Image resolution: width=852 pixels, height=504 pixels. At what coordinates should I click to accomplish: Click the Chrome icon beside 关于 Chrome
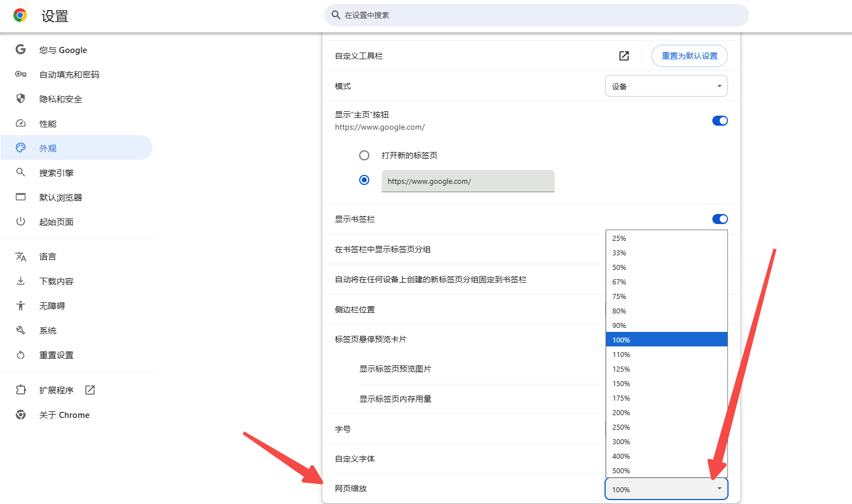coord(21,415)
